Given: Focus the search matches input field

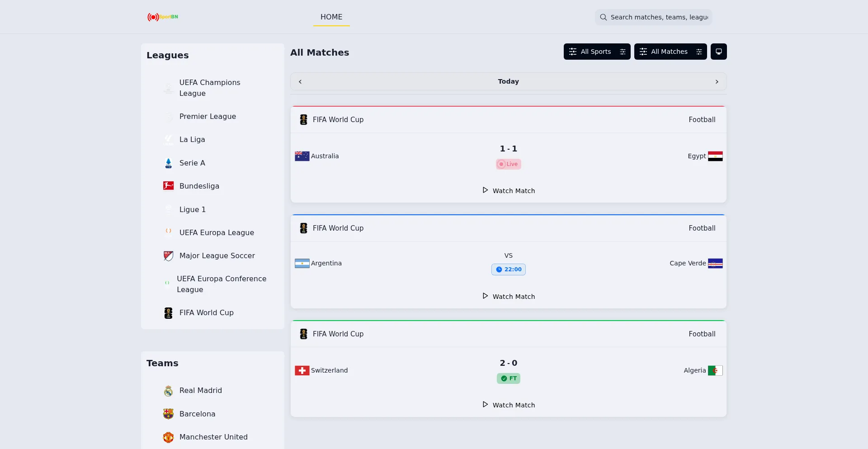Looking at the screenshot, I should pyautogui.click(x=653, y=17).
